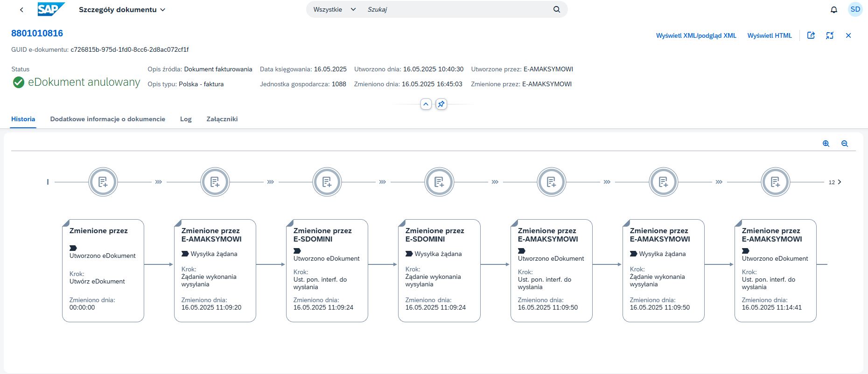The height and width of the screenshot is (374, 868).
Task: Click the Wyświetl HTML link
Action: coord(770,35)
